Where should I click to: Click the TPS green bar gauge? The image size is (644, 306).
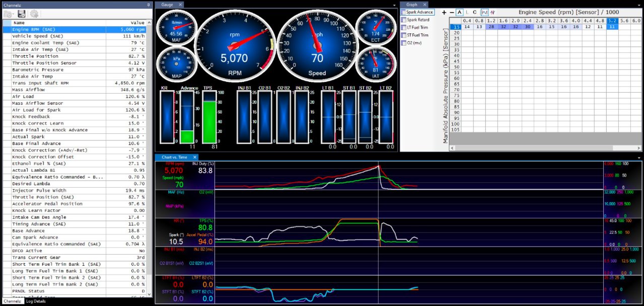click(209, 117)
